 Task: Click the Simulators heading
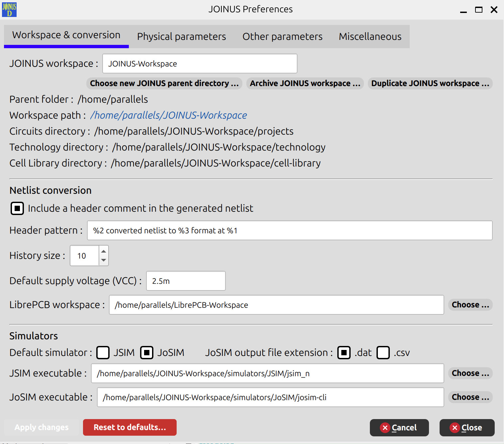(x=34, y=336)
